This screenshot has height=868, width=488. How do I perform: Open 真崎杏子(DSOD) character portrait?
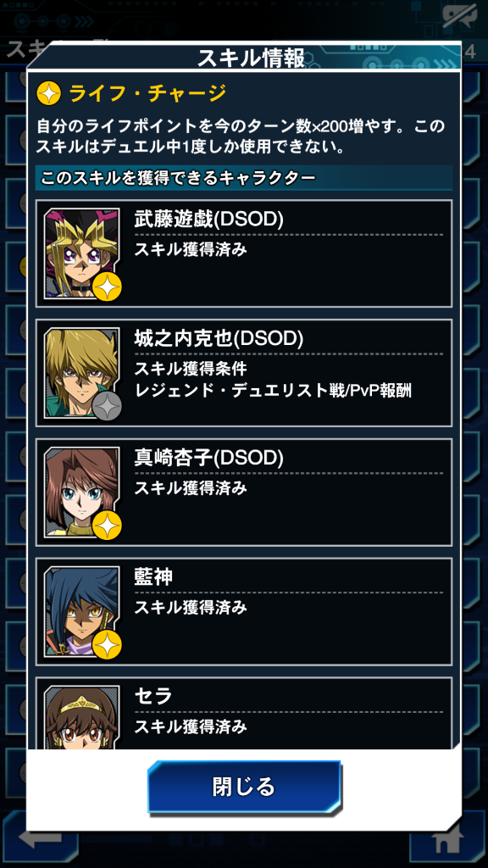(x=82, y=492)
